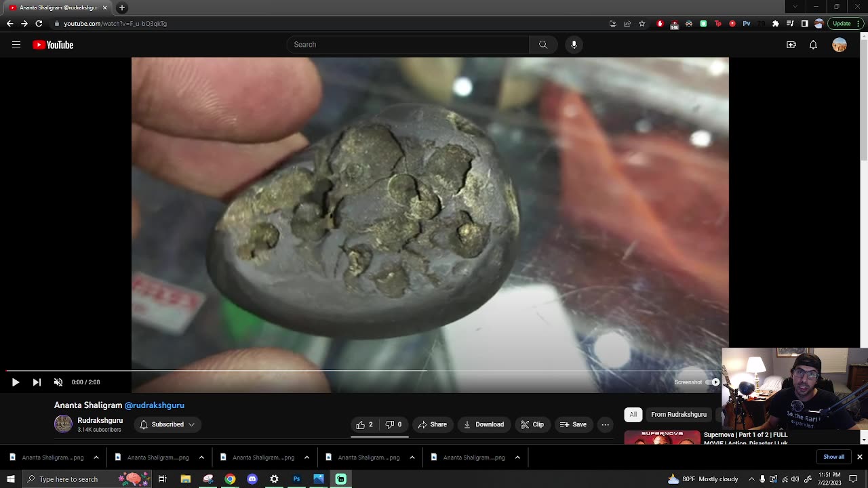Open the YouTube account avatar menu
The width and height of the screenshot is (868, 488).
coord(840,45)
